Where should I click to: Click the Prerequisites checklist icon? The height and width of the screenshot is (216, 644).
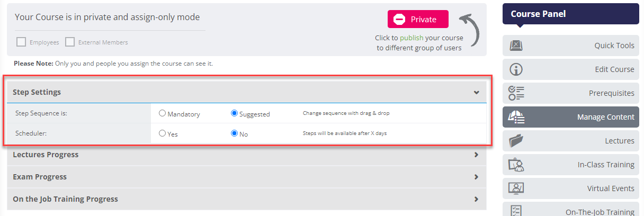click(x=516, y=93)
